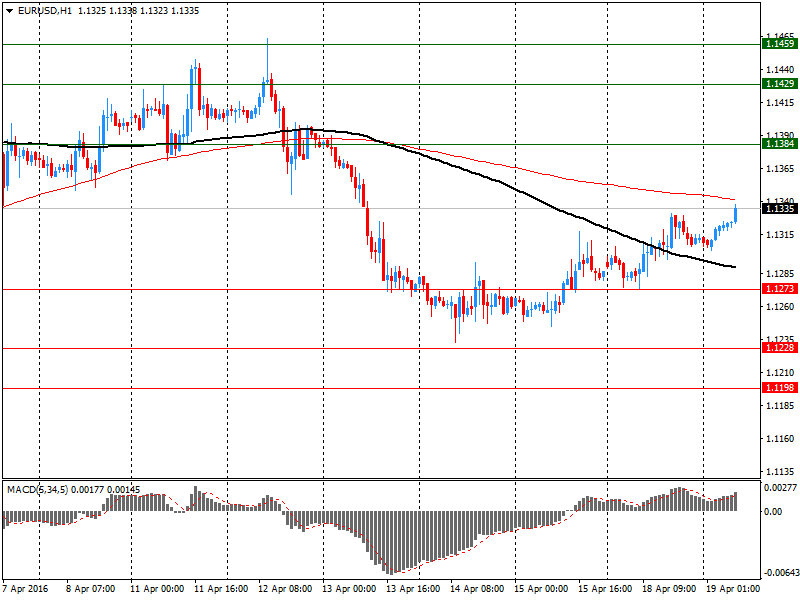Click the 1.1228 red support label
The image size is (800, 600).
pos(780,347)
